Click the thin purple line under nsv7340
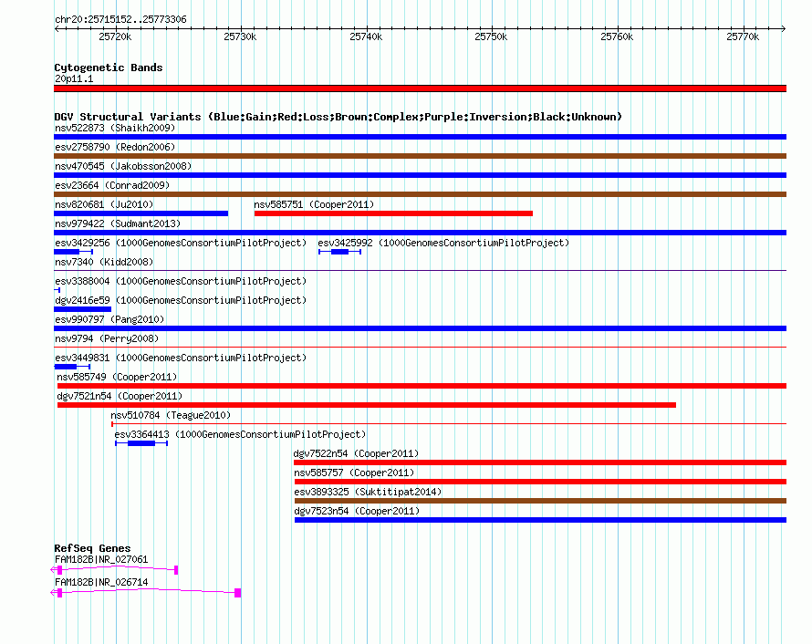812x644 pixels. coord(420,270)
